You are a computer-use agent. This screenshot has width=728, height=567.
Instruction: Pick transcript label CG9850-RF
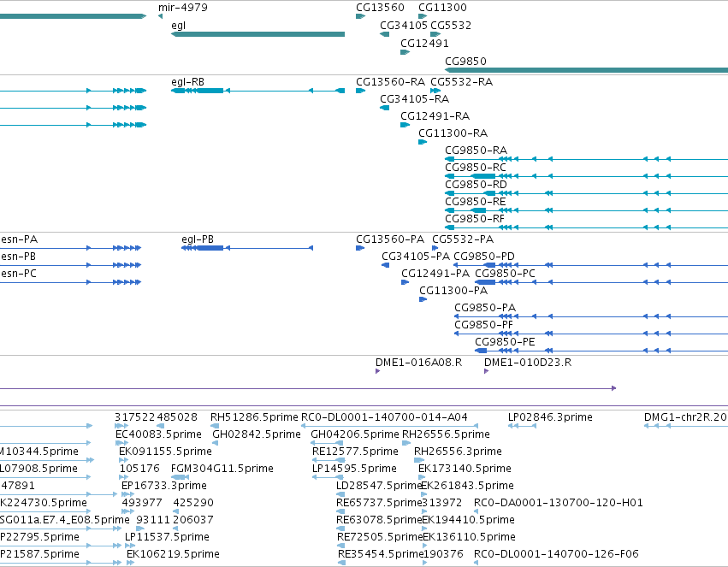pyautogui.click(x=475, y=219)
